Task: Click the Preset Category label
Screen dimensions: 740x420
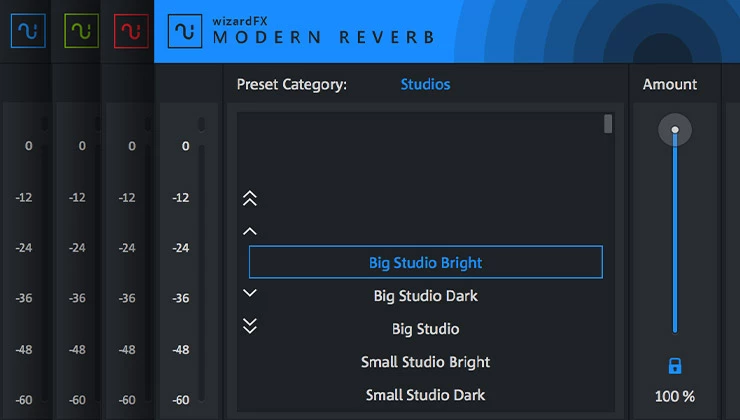Action: [x=292, y=84]
